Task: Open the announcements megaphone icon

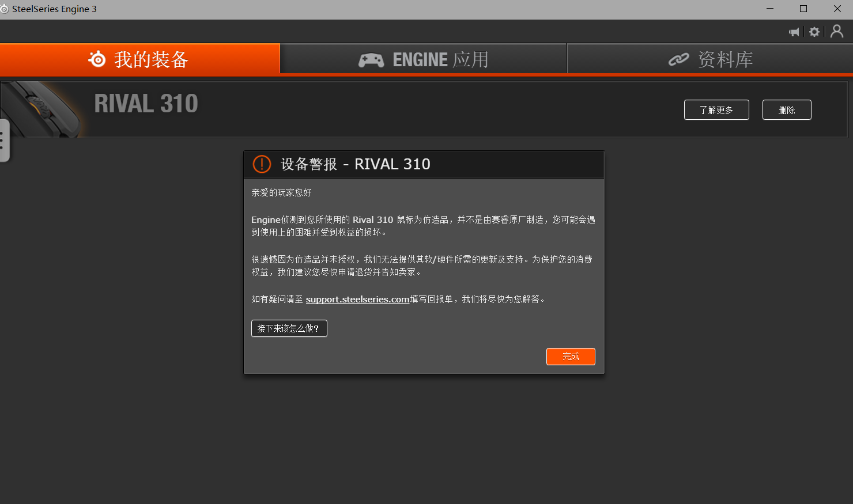Action: 794,32
